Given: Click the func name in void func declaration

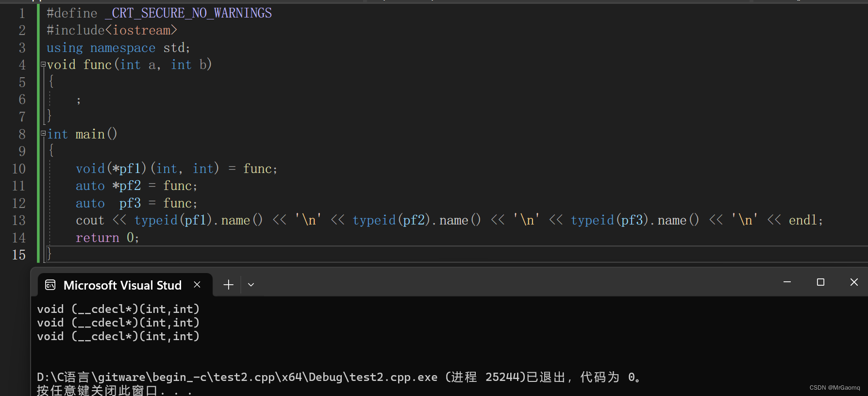Looking at the screenshot, I should [x=97, y=65].
